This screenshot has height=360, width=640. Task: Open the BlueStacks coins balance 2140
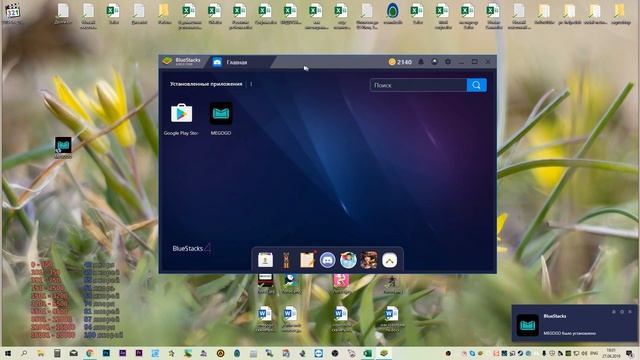400,62
